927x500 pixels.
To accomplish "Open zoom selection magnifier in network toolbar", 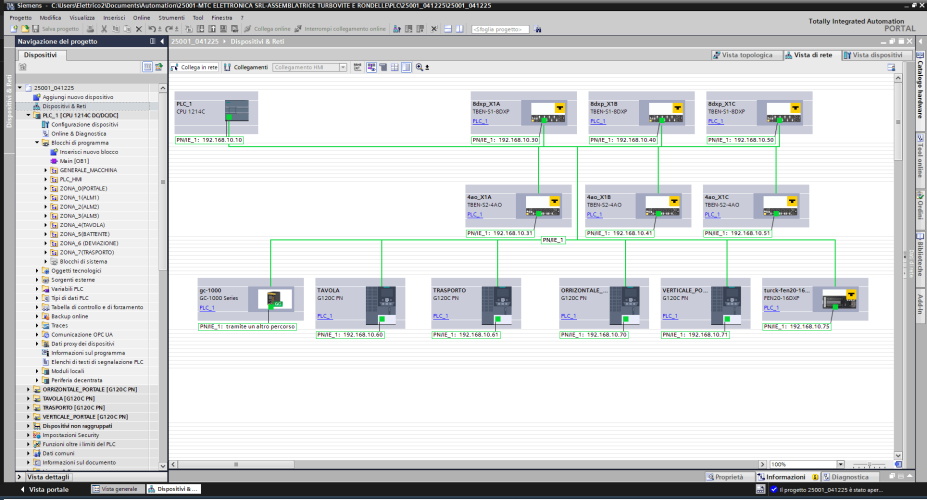I will pos(419,67).
